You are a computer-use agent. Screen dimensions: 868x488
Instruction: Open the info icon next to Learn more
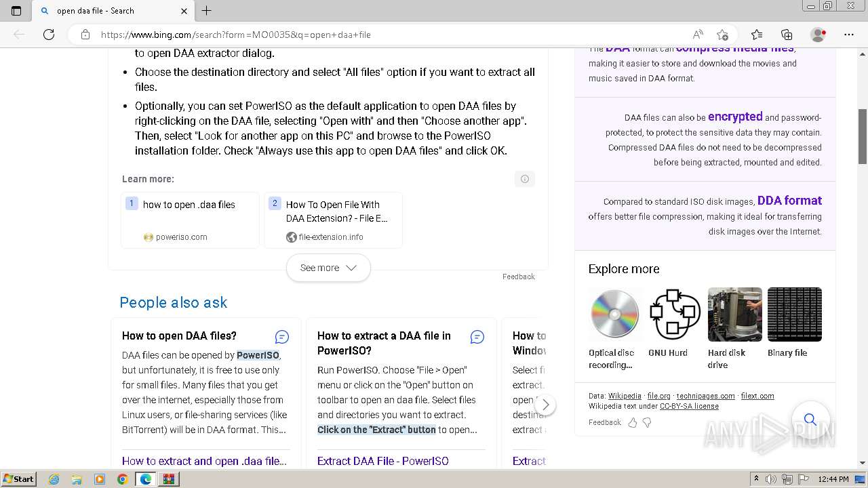[x=524, y=179]
